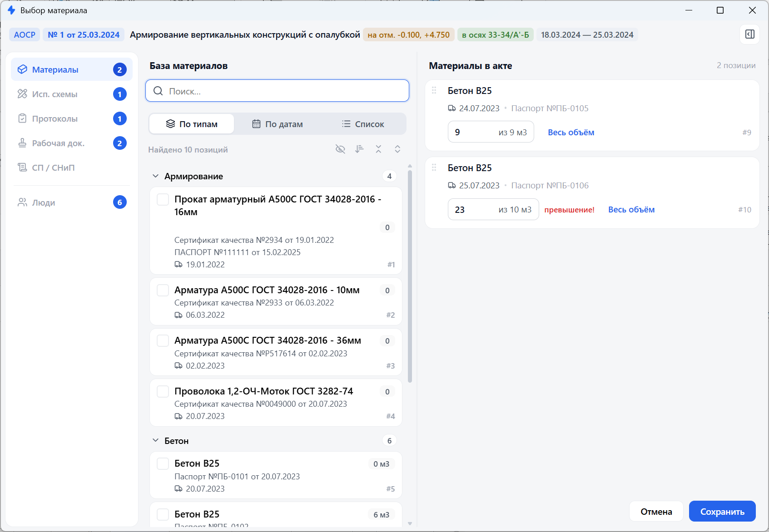Click Весь объём link next to превышение
Image resolution: width=769 pixels, height=532 pixels.
pyautogui.click(x=631, y=210)
